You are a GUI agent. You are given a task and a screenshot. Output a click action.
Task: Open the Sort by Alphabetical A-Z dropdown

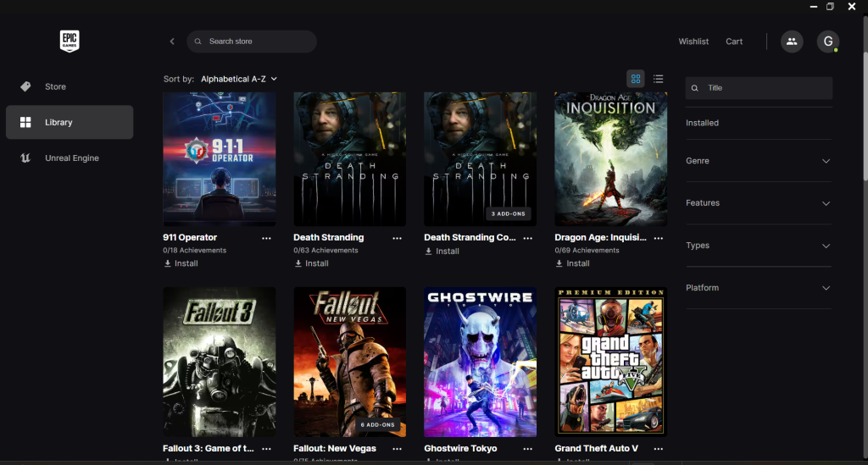tap(238, 79)
